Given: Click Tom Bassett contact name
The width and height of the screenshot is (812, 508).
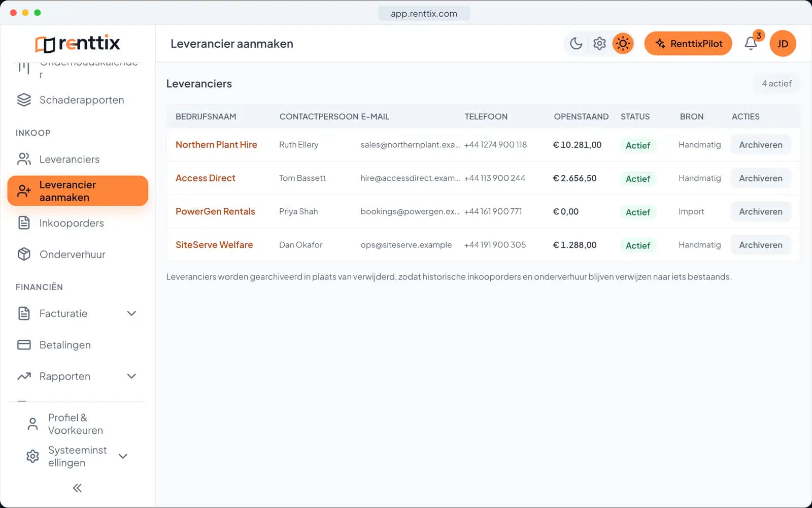Looking at the screenshot, I should (302, 178).
